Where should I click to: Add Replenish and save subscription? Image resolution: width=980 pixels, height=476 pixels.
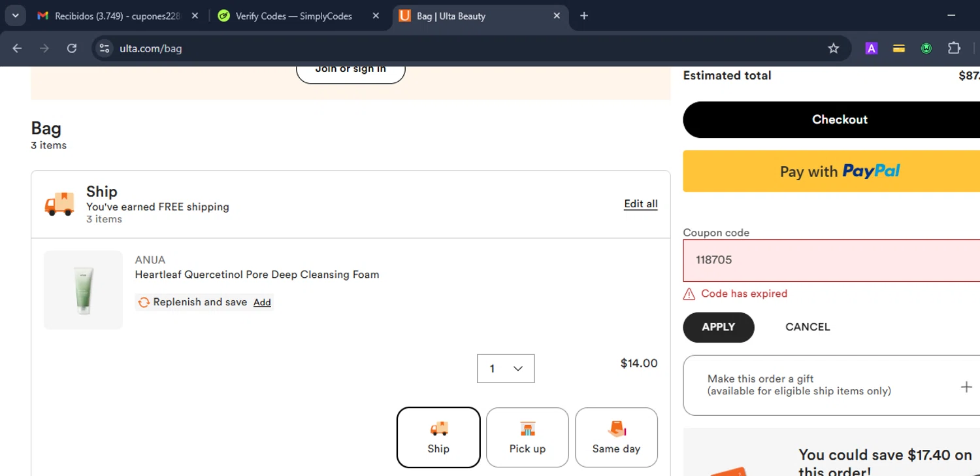point(262,302)
